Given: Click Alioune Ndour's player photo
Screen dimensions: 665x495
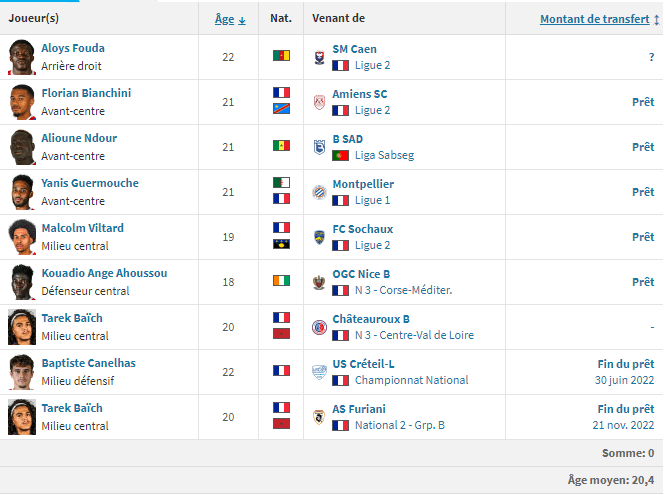Looking at the screenshot, I should 22,147.
